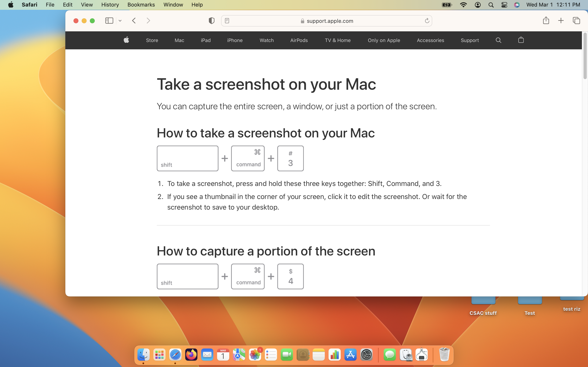This screenshot has width=588, height=367.
Task: Show the tab overview
Action: (x=576, y=21)
